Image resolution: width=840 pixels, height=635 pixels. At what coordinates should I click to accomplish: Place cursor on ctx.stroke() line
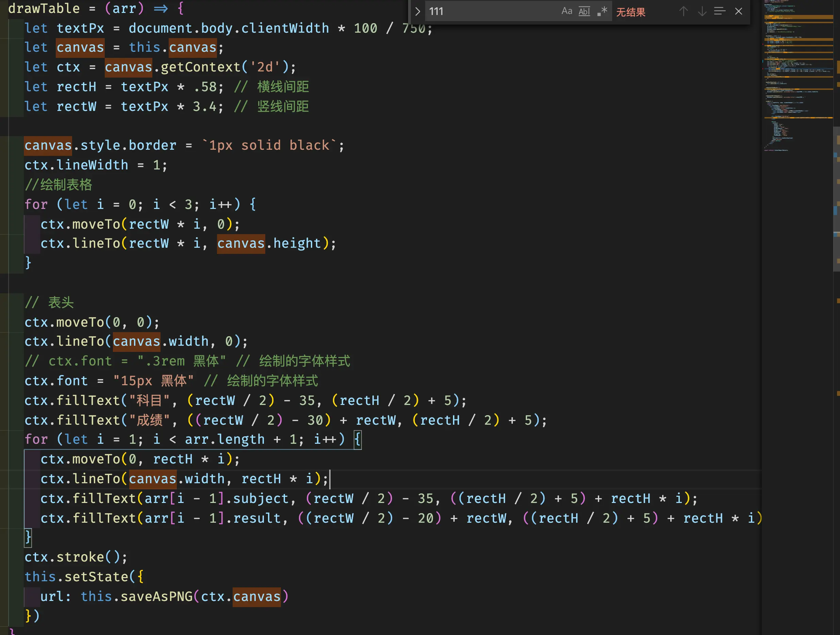tap(76, 557)
